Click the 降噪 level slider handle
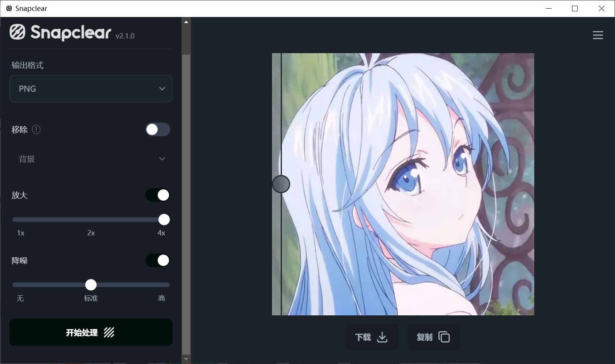The width and height of the screenshot is (615, 364). tap(91, 285)
